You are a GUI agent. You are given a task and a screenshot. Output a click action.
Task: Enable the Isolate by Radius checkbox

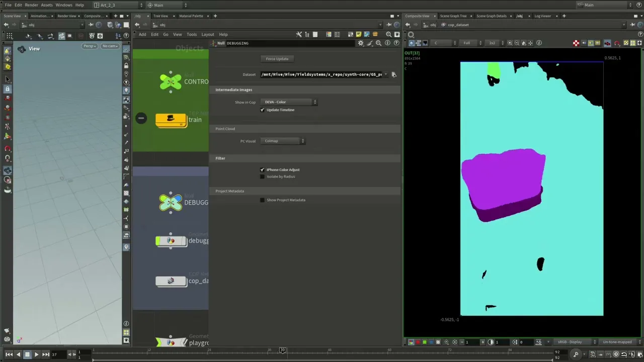click(x=262, y=176)
